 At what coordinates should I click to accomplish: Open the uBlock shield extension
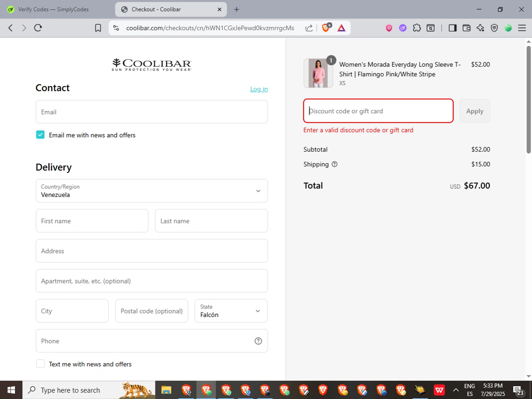389,28
